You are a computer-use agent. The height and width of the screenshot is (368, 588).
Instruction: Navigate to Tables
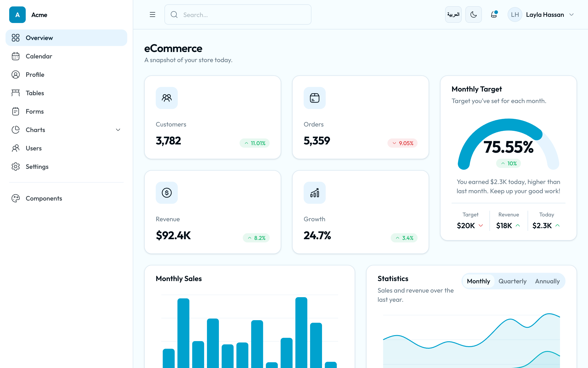pos(66,93)
